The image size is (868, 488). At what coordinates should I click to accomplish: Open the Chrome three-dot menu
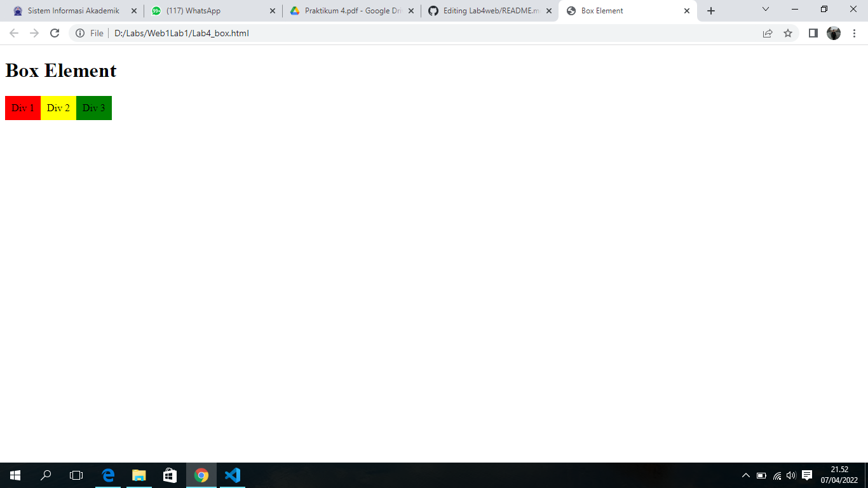(855, 33)
